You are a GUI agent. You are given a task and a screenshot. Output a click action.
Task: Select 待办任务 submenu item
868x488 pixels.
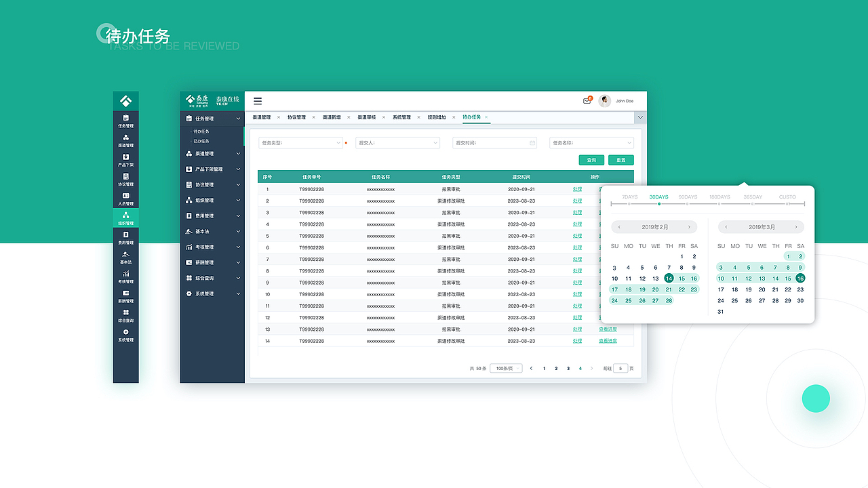[x=201, y=131]
